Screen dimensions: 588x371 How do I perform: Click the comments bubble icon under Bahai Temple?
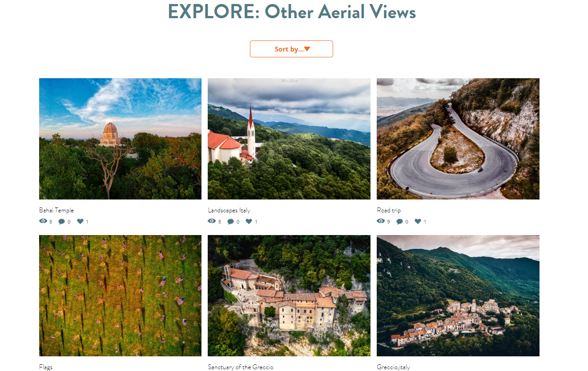tap(62, 221)
